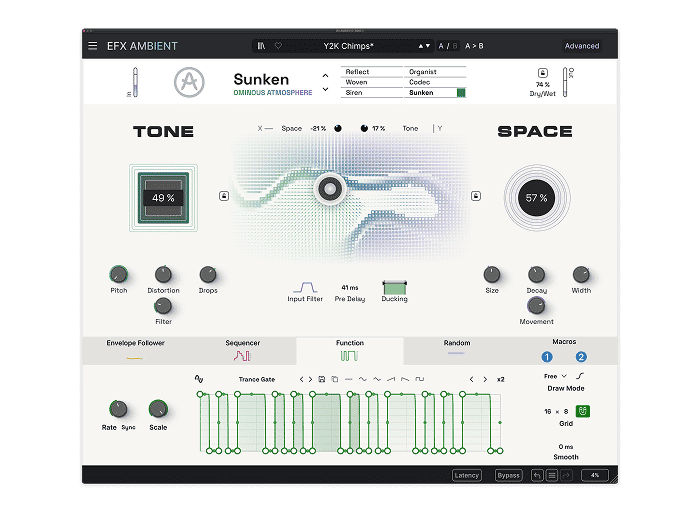Shift function right with arrow before x2
Image resolution: width=700 pixels, height=514 pixels.
click(485, 379)
